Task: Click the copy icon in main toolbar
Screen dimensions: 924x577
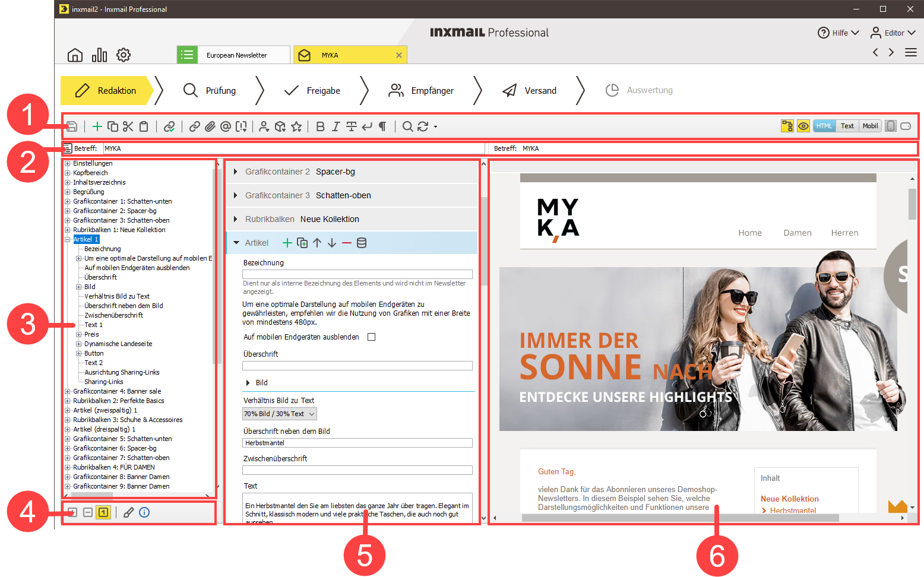Action: click(x=113, y=126)
